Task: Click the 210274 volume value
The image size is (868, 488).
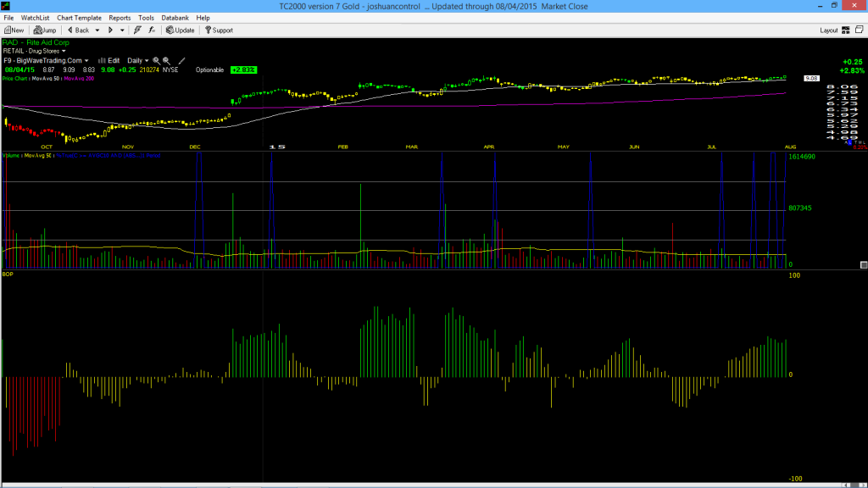Action: (x=149, y=70)
